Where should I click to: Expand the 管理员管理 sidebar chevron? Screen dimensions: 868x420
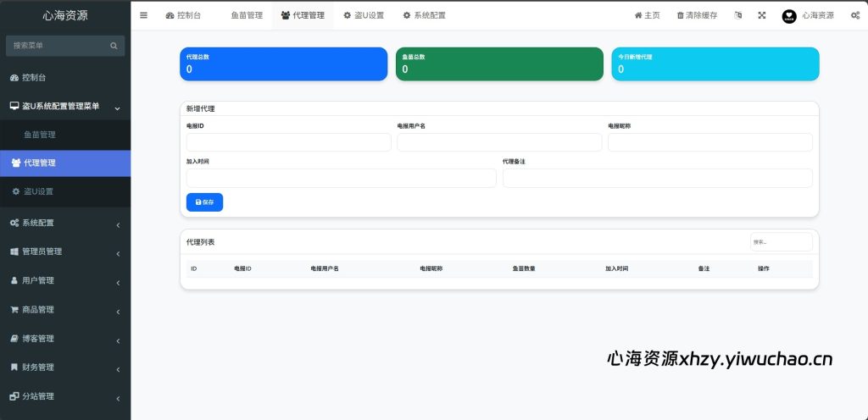[118, 254]
